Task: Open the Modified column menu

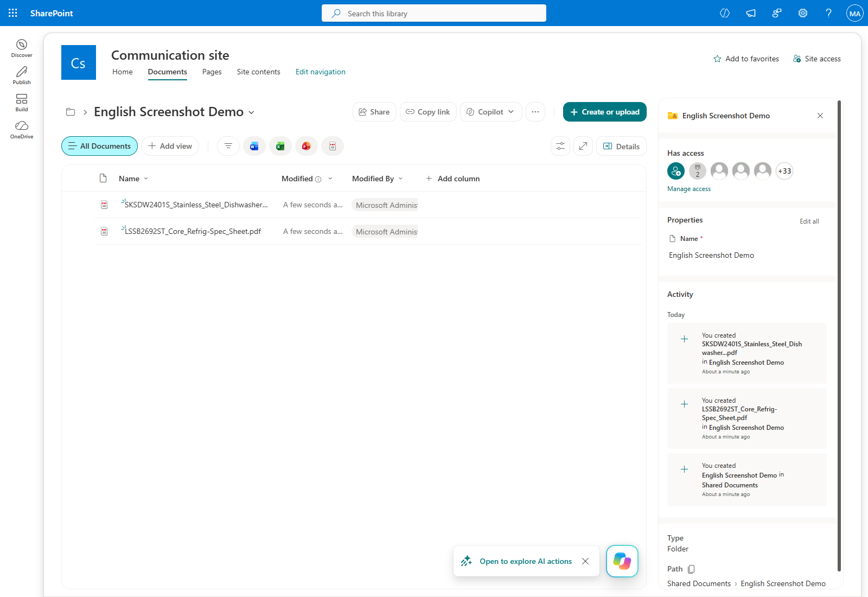Action: click(x=307, y=179)
